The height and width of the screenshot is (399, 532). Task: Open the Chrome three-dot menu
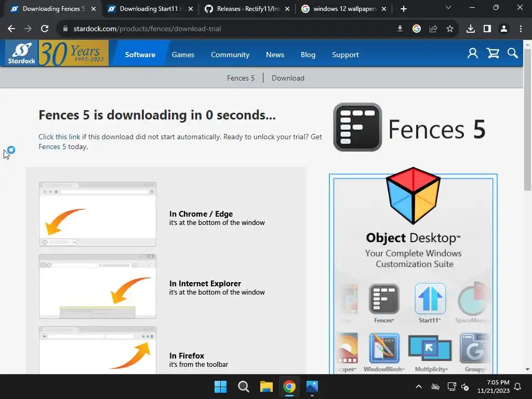[521, 29]
